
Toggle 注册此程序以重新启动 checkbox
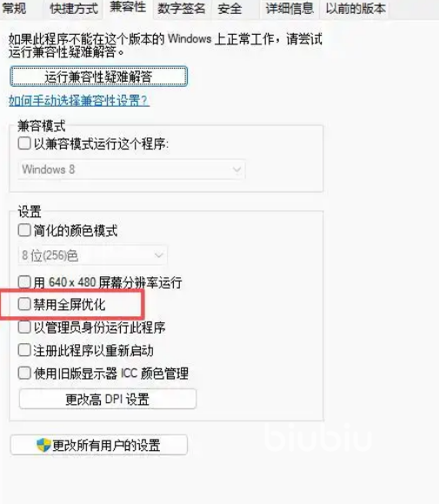coord(24,350)
